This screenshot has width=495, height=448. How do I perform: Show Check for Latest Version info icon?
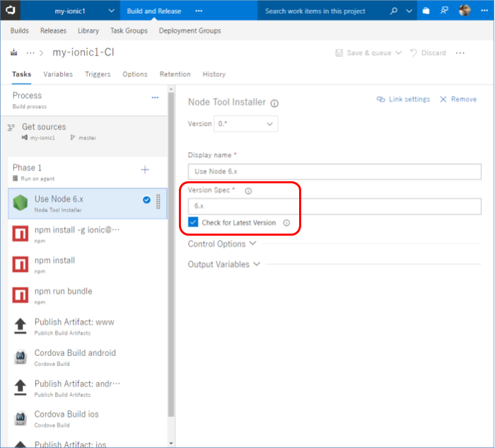[x=286, y=223]
